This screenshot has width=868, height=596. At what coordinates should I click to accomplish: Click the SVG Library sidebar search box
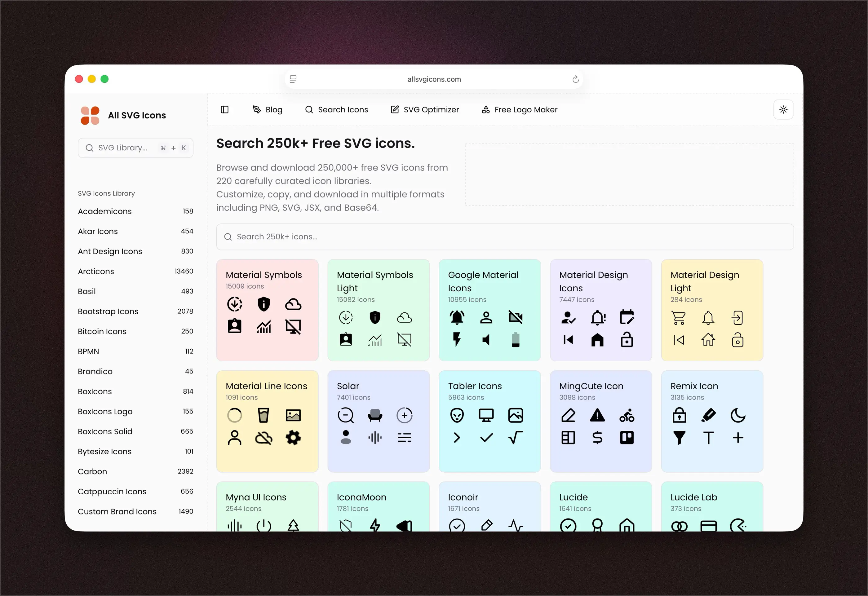(135, 148)
